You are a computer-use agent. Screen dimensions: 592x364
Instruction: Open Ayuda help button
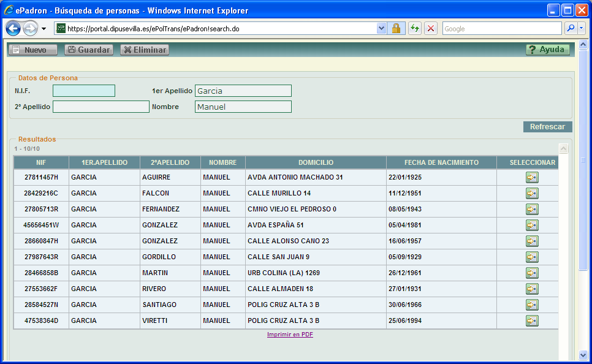(547, 50)
